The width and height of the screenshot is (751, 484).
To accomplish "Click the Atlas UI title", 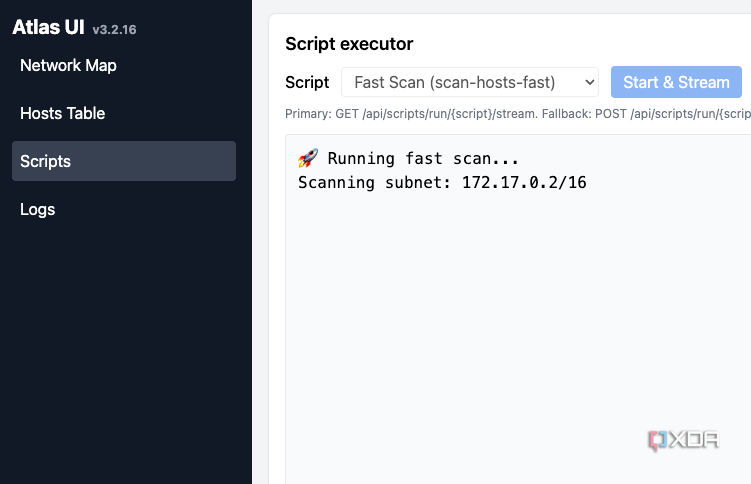I will pos(48,27).
